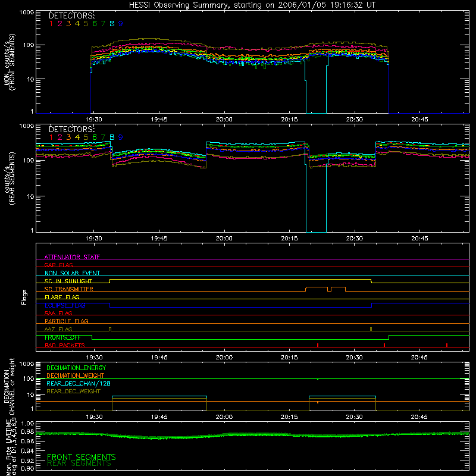Viewport: 476px width, 476px height.
Task: Click the ATTENUATOR_STATE flag label
Action: pos(72,257)
